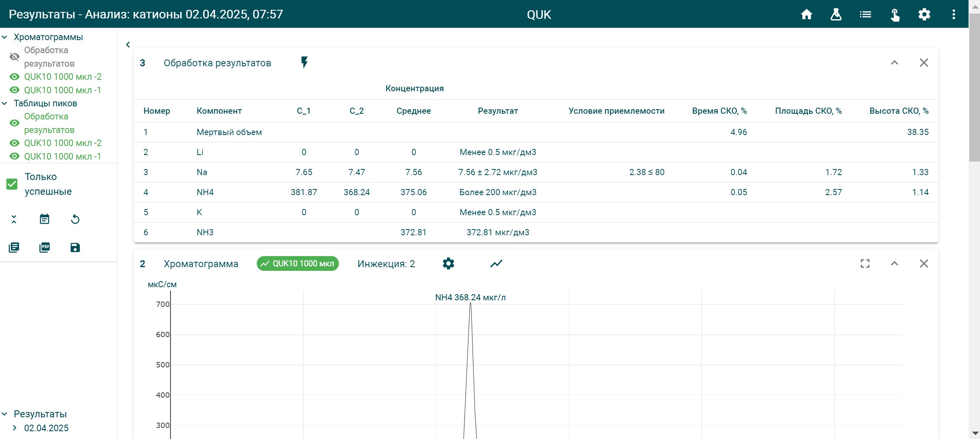
Task: Click the save floppy icon
Action: point(75,248)
